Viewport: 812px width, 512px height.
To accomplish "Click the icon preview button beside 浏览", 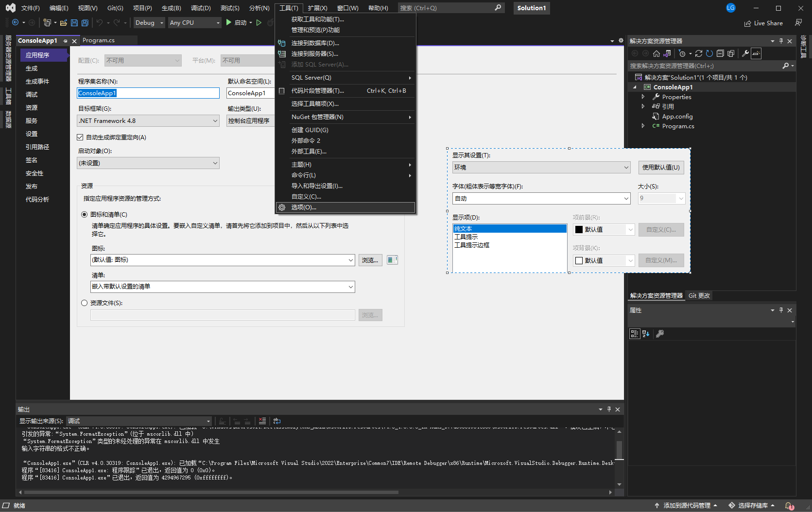I will coord(392,260).
